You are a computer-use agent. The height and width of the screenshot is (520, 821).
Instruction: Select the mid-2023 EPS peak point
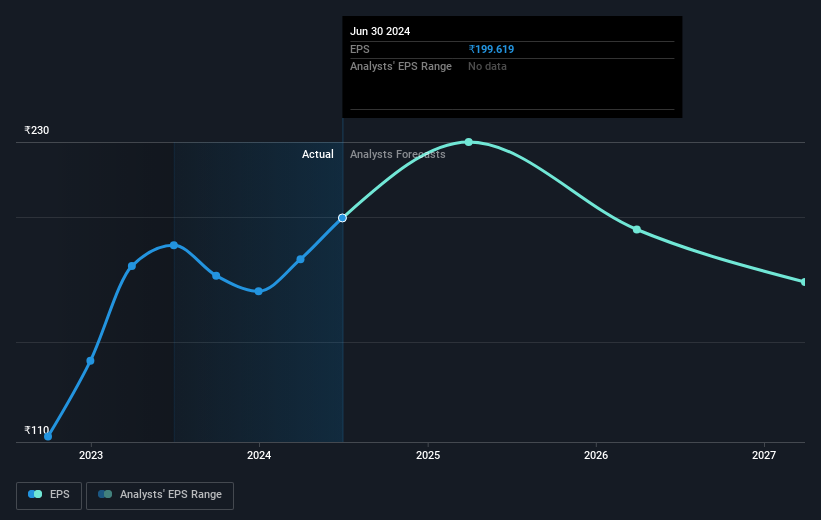point(174,245)
